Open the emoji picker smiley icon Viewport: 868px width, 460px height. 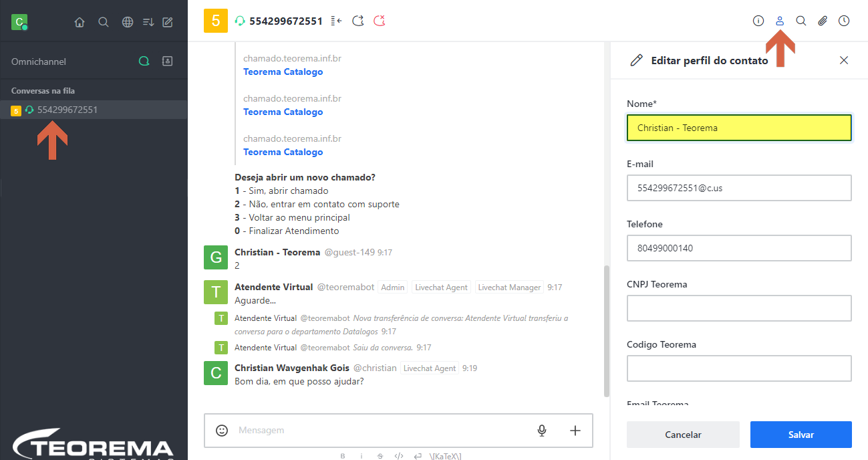point(222,431)
